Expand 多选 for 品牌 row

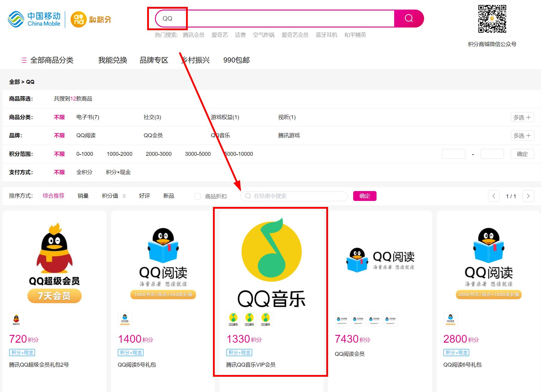522,135
